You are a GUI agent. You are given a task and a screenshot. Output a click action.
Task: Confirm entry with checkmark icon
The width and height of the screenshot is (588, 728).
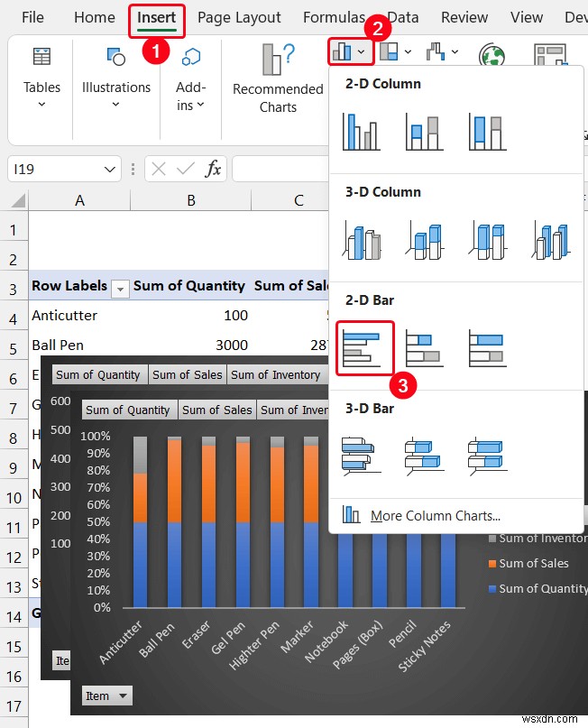186,169
